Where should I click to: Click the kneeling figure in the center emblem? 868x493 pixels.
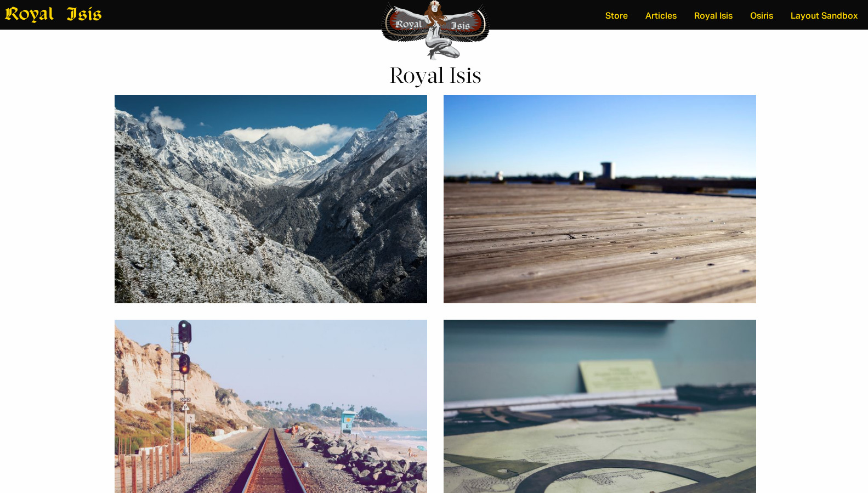(x=436, y=30)
